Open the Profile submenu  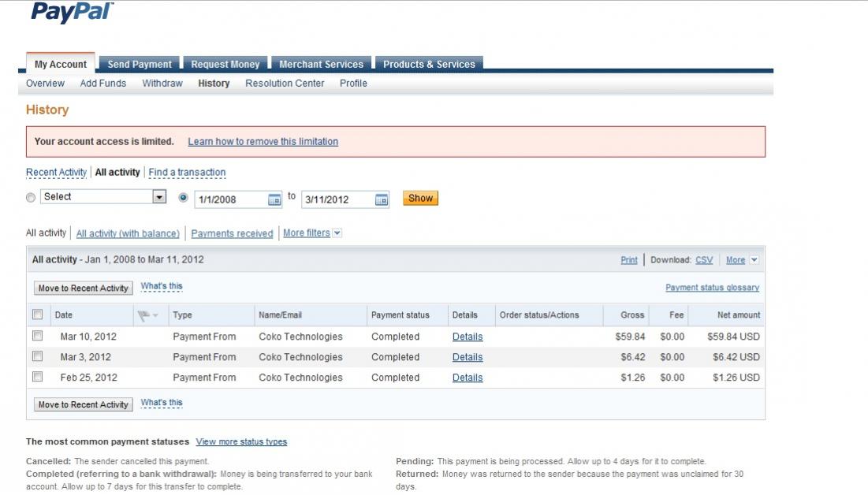(x=353, y=83)
